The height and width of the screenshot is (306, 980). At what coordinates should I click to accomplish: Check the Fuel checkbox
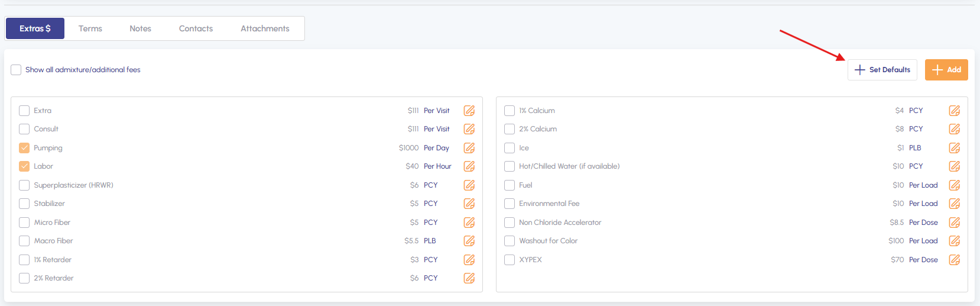(x=510, y=185)
